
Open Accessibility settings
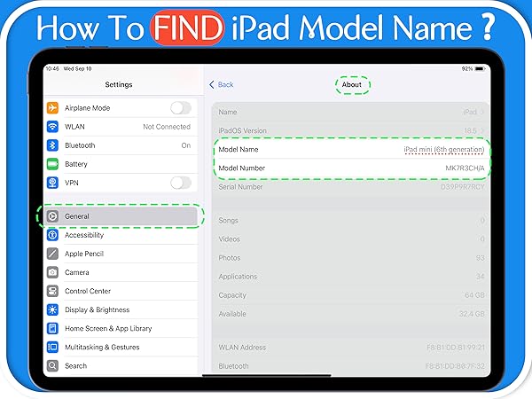click(121, 235)
